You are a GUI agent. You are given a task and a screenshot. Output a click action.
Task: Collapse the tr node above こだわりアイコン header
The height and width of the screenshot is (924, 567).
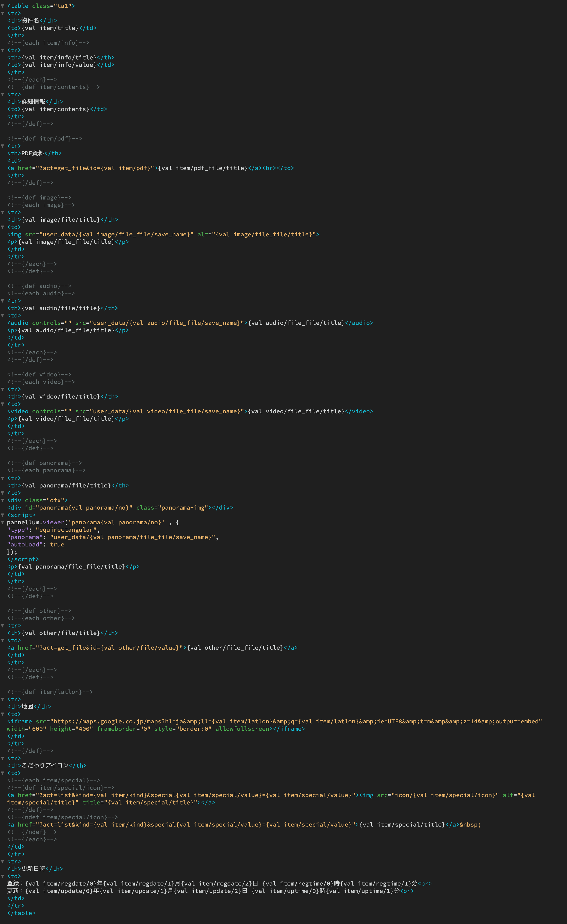point(3,758)
